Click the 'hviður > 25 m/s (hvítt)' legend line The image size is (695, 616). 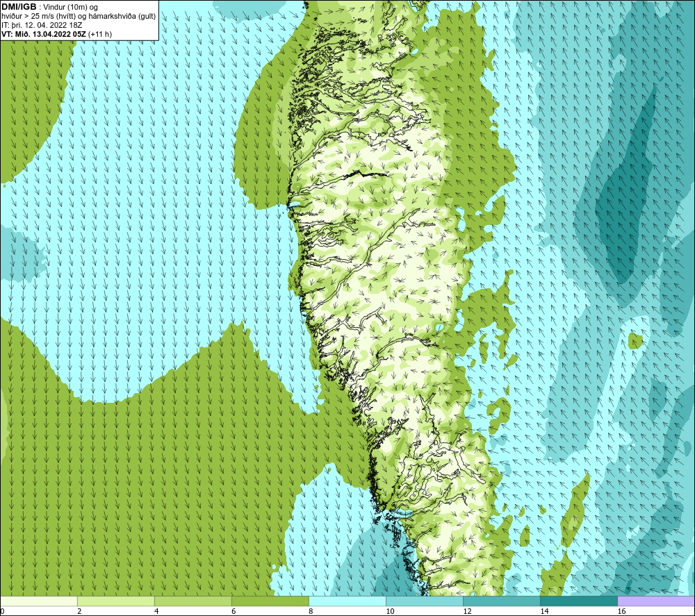tap(79, 16)
